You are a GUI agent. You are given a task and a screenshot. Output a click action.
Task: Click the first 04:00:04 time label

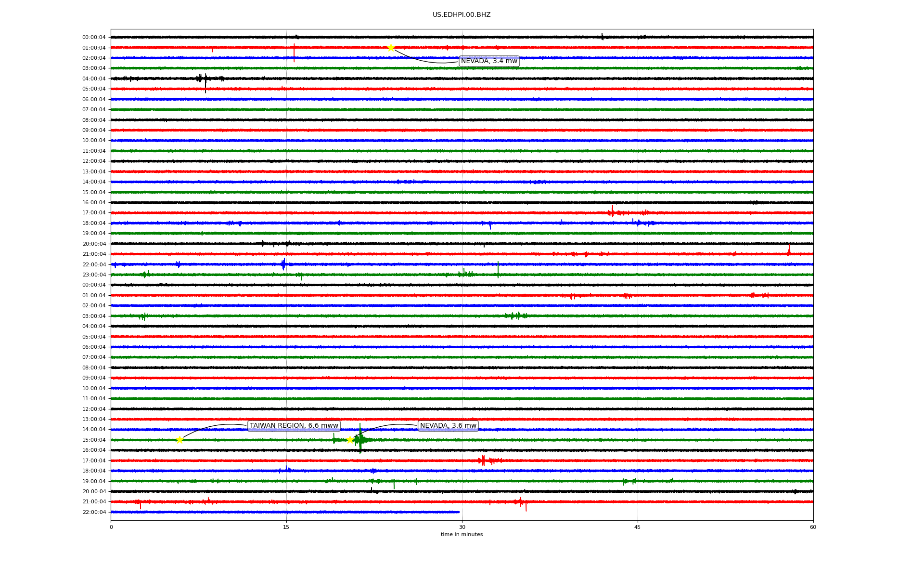point(94,79)
